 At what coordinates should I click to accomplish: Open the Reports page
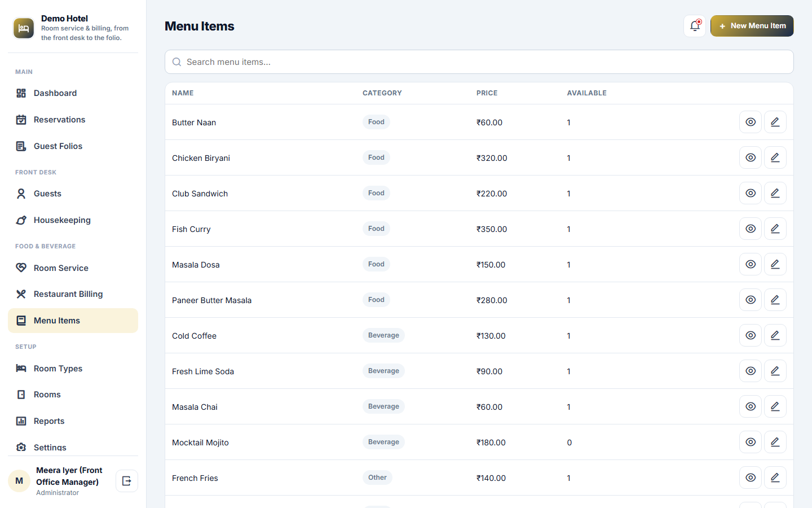pos(73,421)
